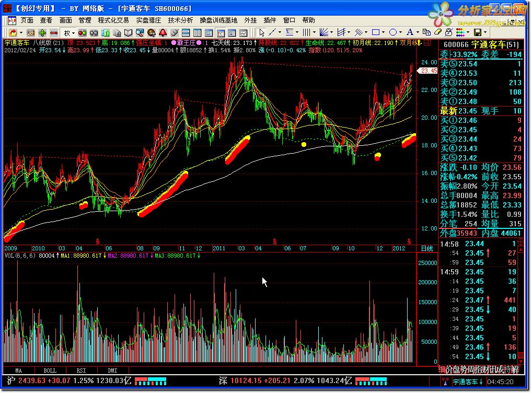The image size is (532, 393).
Task: Click the 买① 23.46 order row
Action: 481,120
